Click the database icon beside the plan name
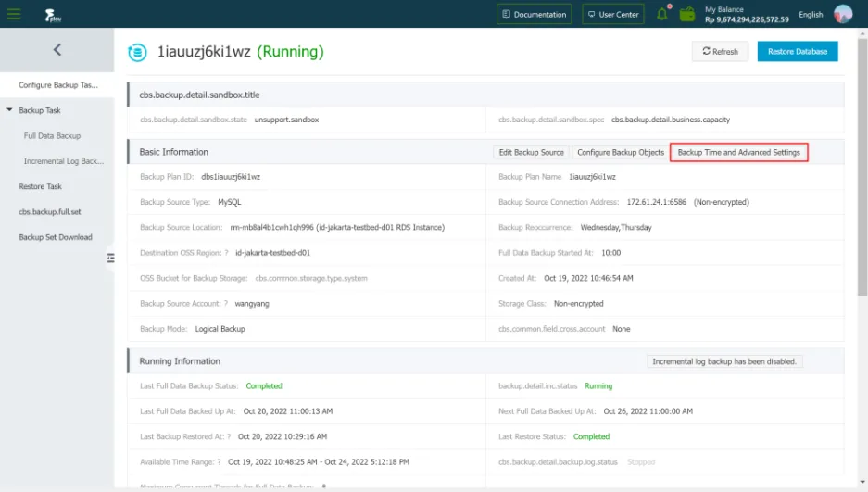This screenshot has height=492, width=868. tap(136, 52)
